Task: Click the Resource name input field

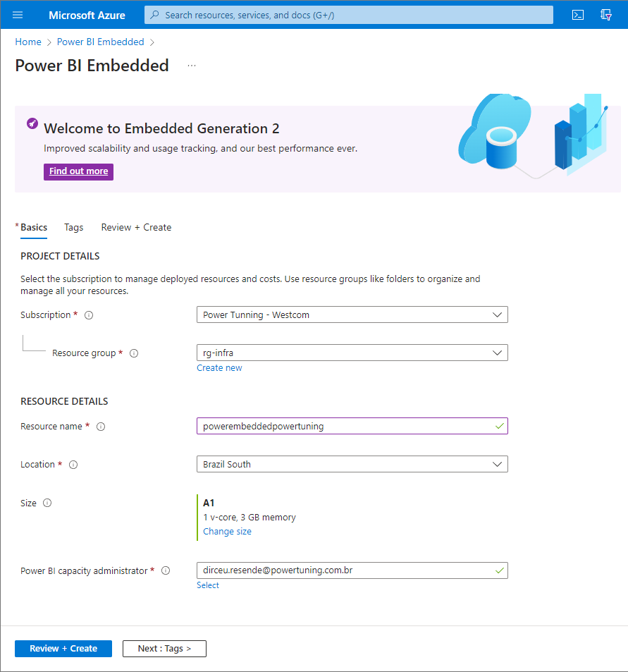Action: [x=345, y=426]
